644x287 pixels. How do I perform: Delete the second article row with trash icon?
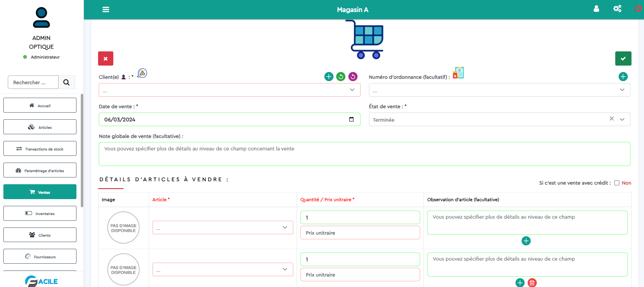click(532, 283)
